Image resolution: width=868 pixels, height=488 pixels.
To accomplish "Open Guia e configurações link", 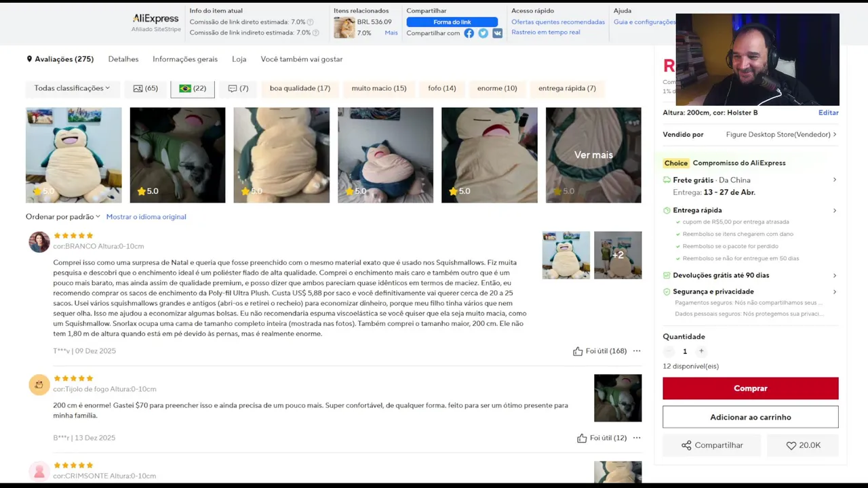I will 645,22.
